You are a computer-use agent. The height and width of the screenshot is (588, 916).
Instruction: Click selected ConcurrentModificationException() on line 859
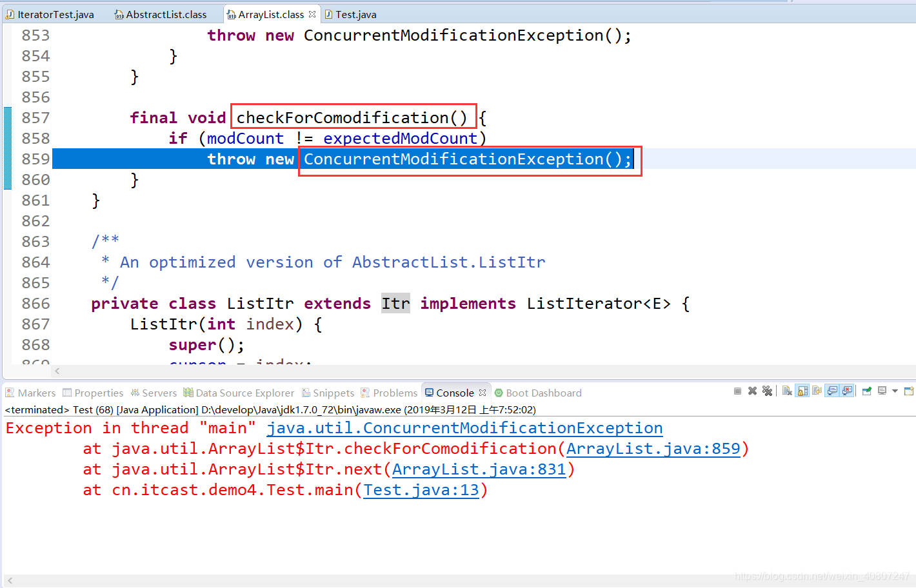click(468, 159)
